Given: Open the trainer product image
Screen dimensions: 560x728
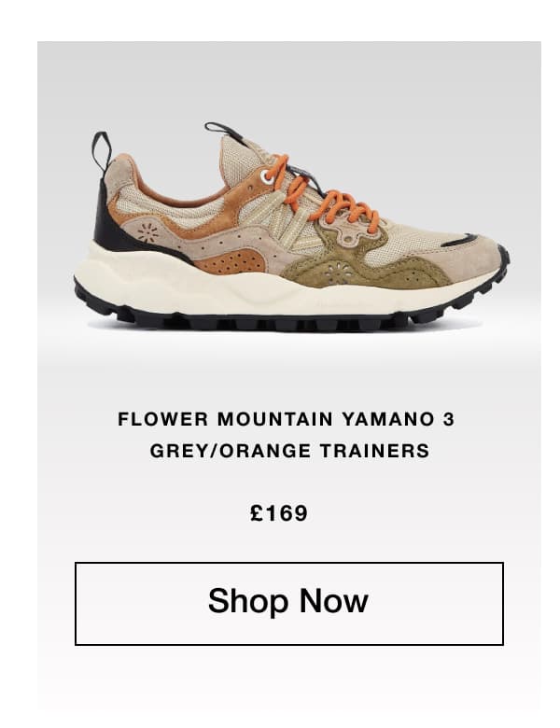Looking at the screenshot, I should point(291,227).
